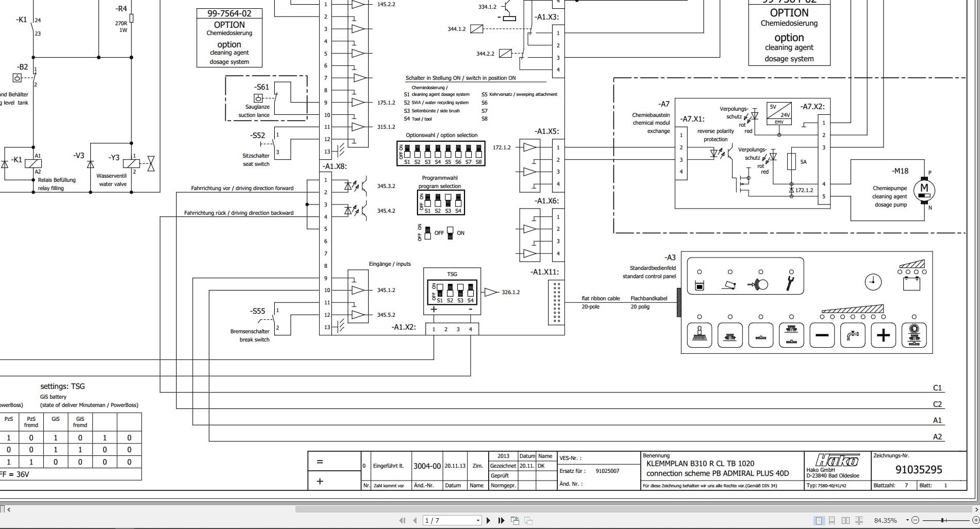Toggle the facing pages layout
980x529 pixels.
pyautogui.click(x=845, y=520)
